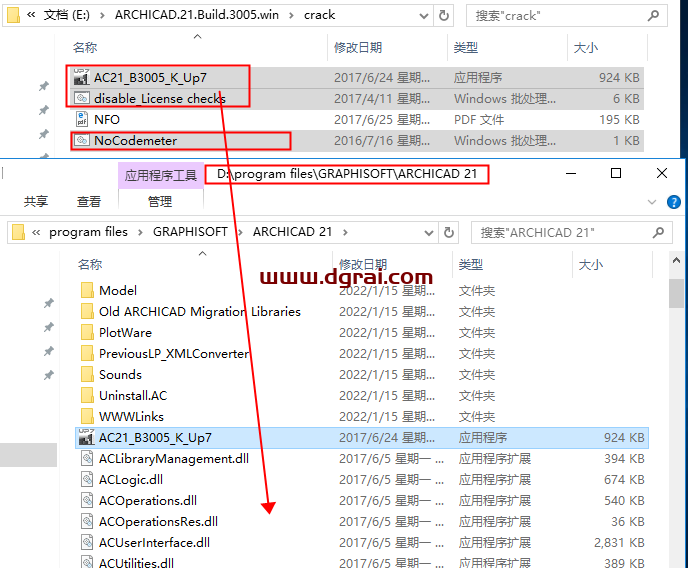Open the 查看 ribbon tab
Viewport: 688px width, 568px height.
tap(89, 202)
